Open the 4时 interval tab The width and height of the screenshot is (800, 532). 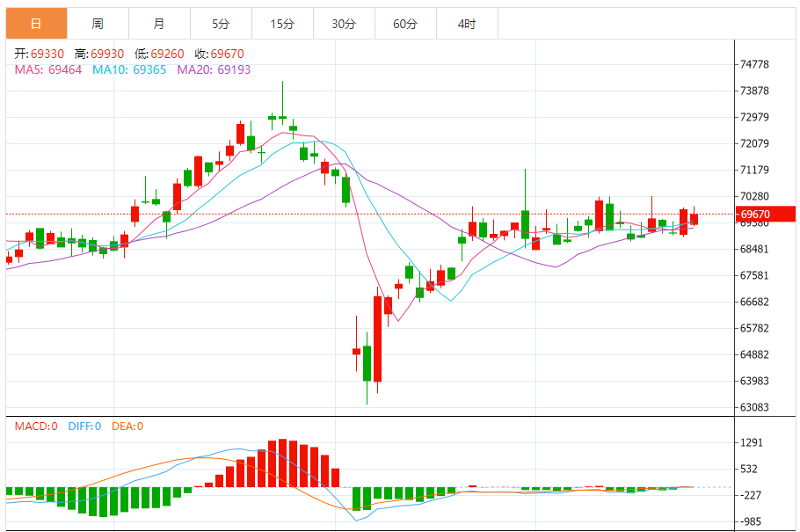(467, 24)
